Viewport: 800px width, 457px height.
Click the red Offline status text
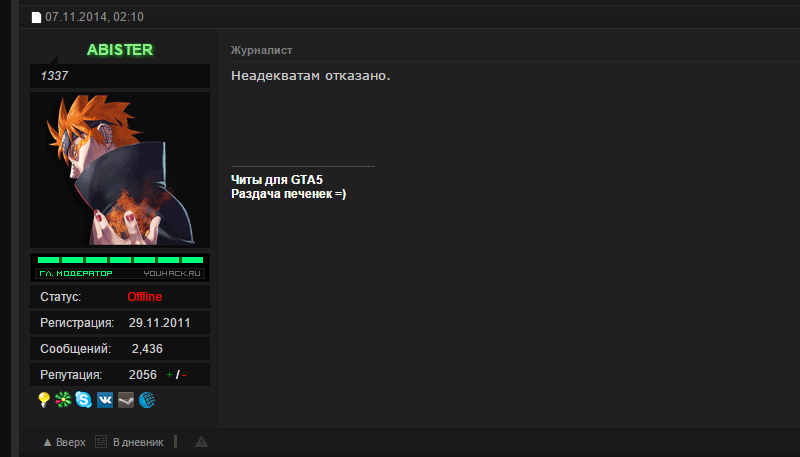145,297
